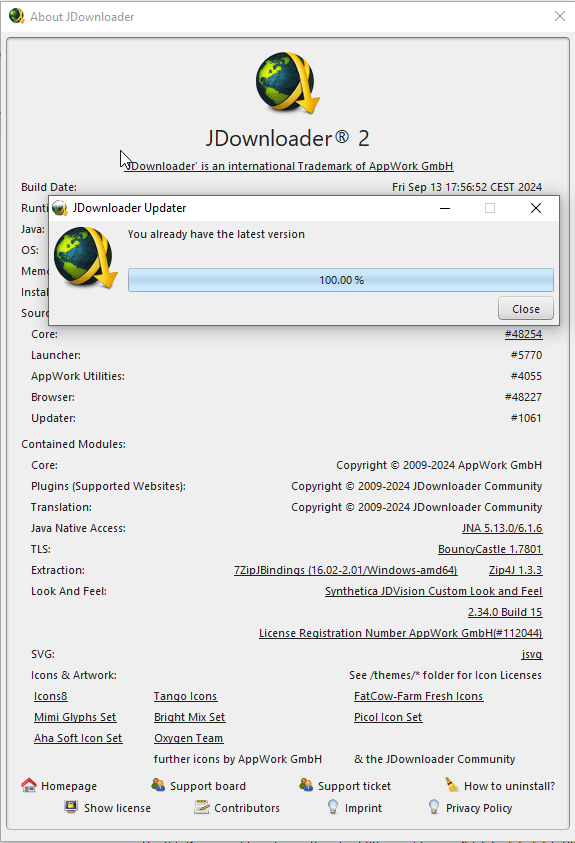
Task: Click 'You already have the latest version' message
Action: (x=216, y=234)
